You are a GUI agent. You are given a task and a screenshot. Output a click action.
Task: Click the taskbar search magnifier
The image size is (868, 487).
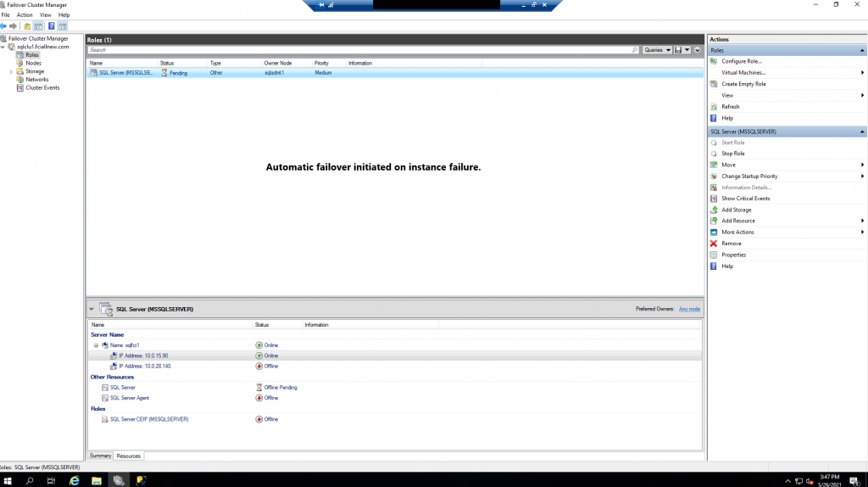[30, 481]
